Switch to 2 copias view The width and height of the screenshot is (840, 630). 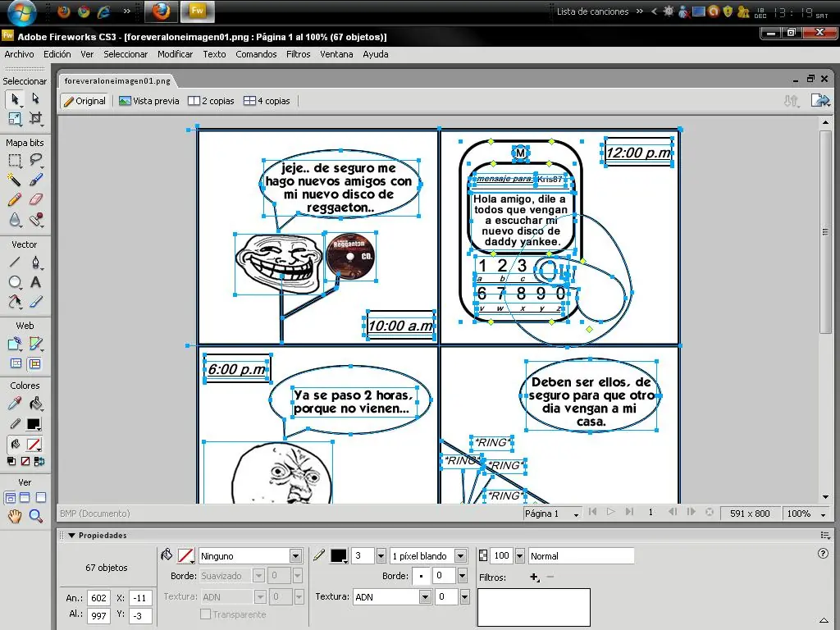(211, 101)
